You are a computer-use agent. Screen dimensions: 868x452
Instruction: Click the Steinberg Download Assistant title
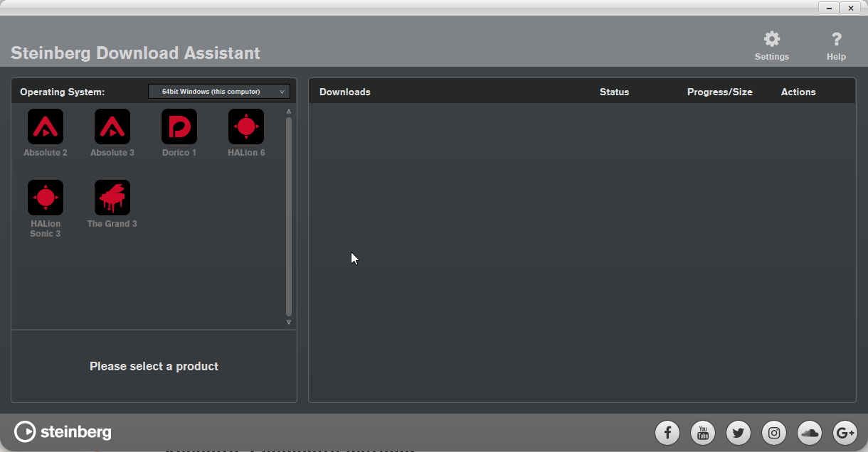[135, 53]
